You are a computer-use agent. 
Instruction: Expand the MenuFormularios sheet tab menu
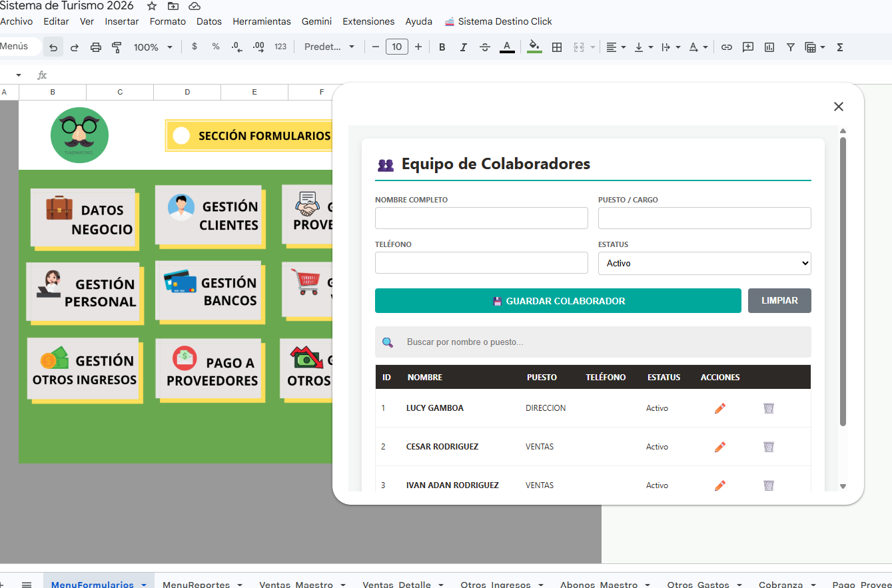[x=144, y=585]
